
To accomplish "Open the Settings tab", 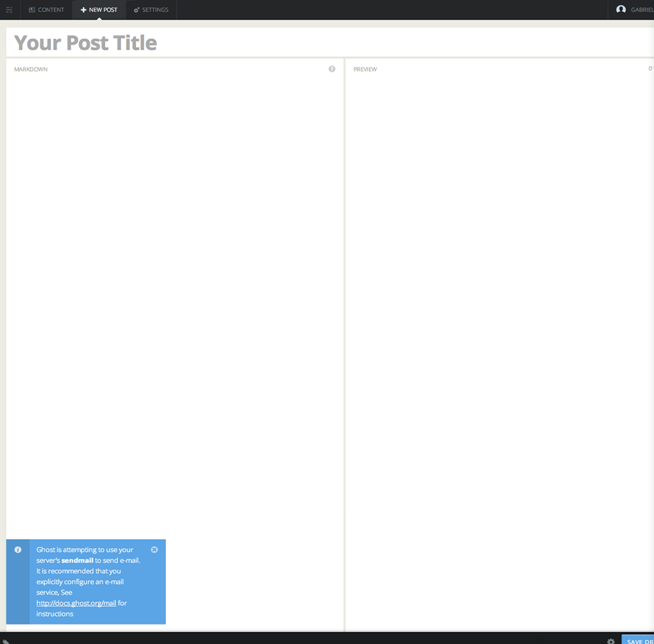I will (x=151, y=10).
